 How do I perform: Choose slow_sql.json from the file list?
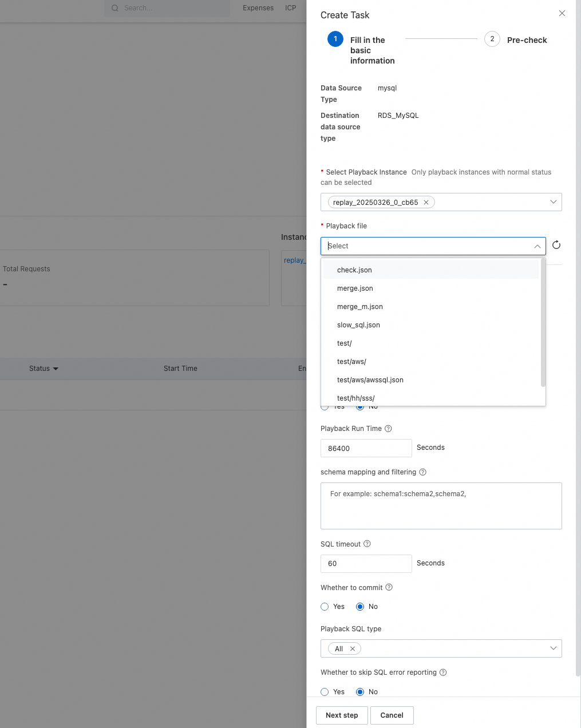point(431,325)
